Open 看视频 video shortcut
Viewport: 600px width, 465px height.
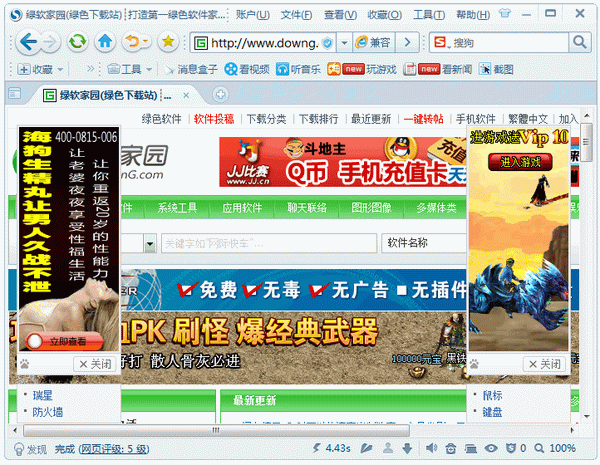click(247, 69)
